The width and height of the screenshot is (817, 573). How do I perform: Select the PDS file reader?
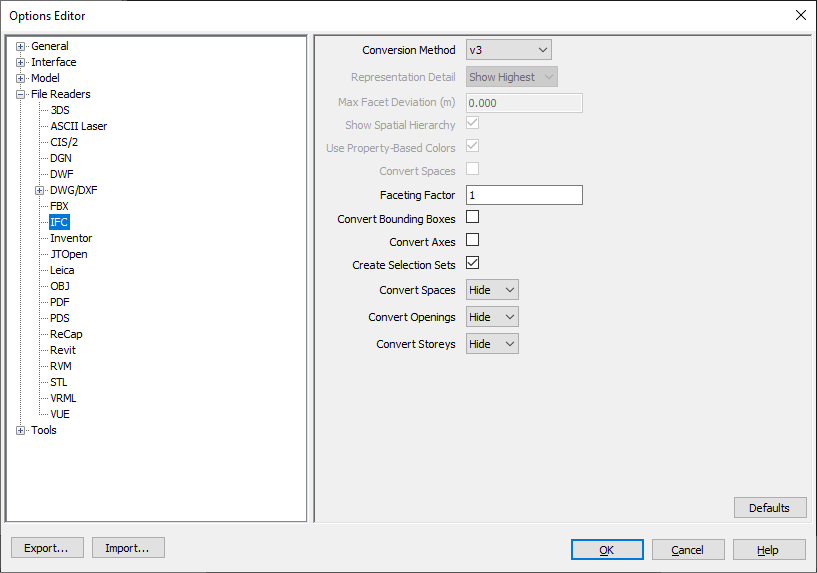pyautogui.click(x=60, y=318)
